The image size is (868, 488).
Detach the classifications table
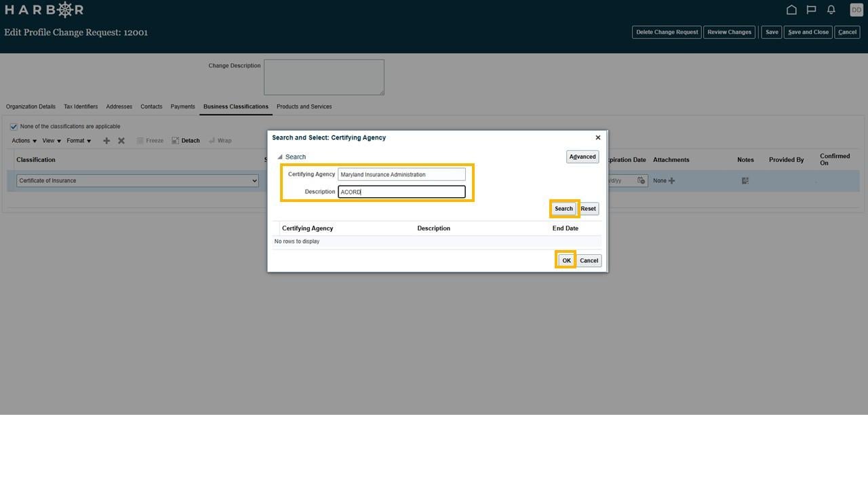pos(186,141)
